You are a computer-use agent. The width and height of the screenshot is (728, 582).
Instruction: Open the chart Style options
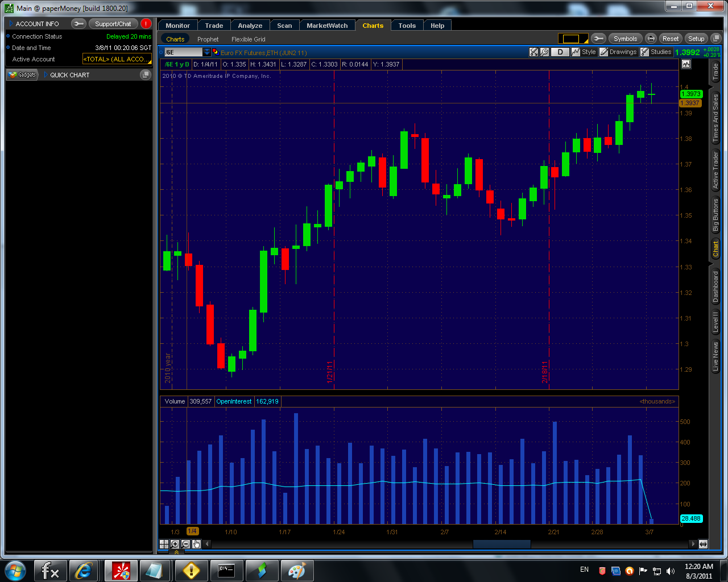tap(585, 52)
